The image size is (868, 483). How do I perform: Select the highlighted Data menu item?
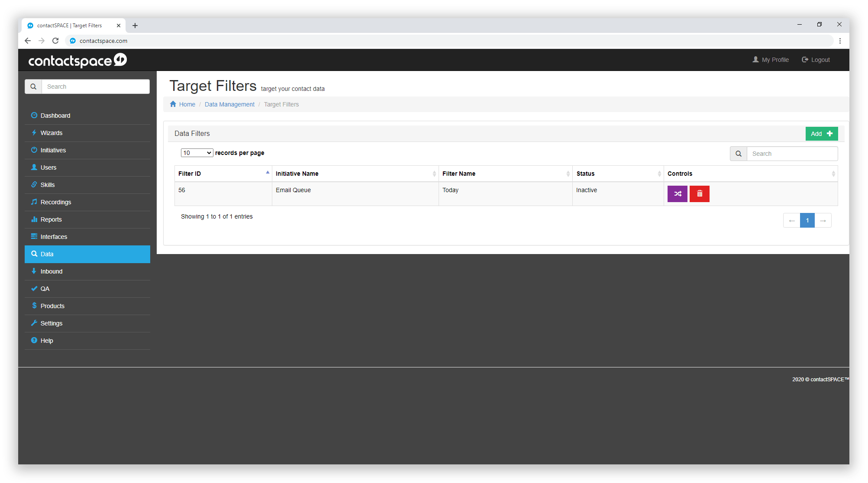(x=87, y=254)
